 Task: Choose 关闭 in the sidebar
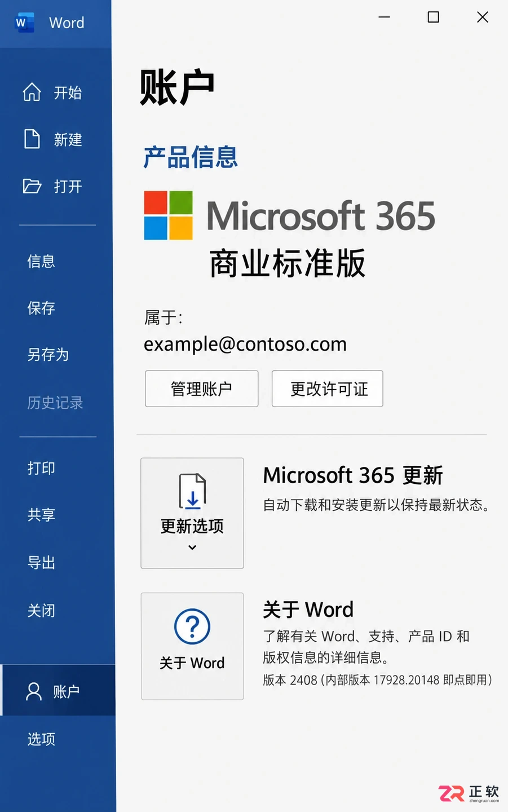[x=41, y=610]
